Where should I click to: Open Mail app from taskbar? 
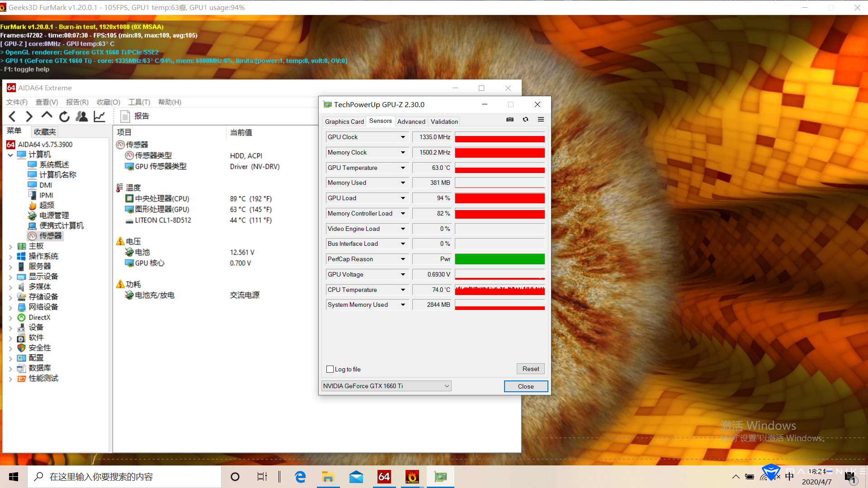[356, 477]
